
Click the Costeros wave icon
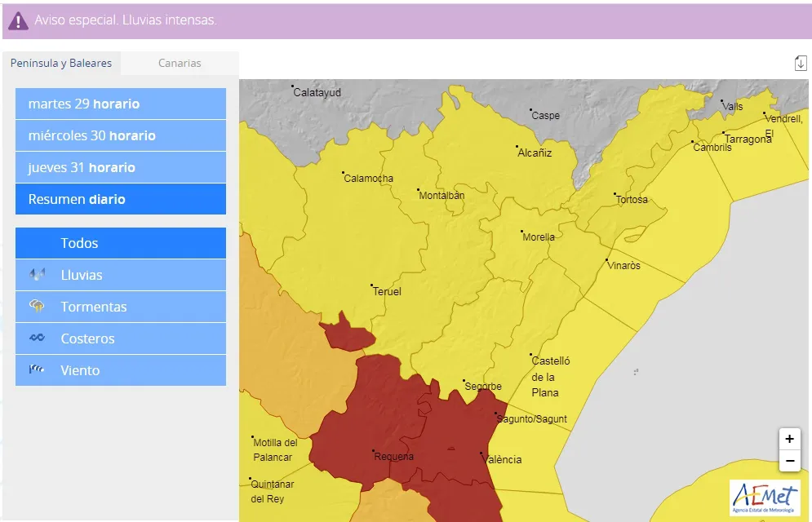tap(37, 338)
